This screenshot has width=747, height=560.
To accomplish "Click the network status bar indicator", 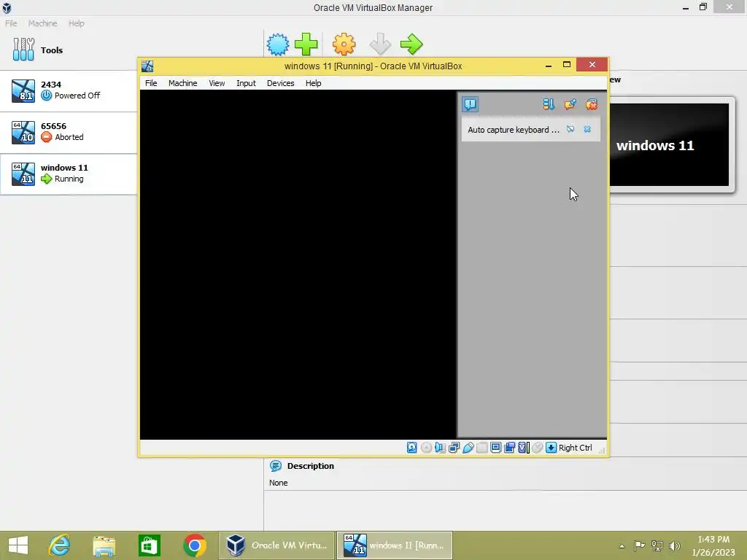I will point(454,448).
